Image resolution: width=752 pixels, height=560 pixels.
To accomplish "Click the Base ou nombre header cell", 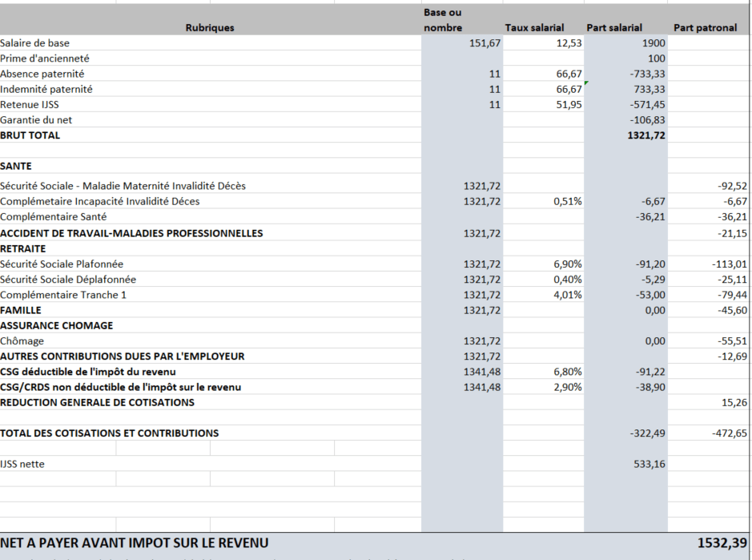I will (462, 20).
